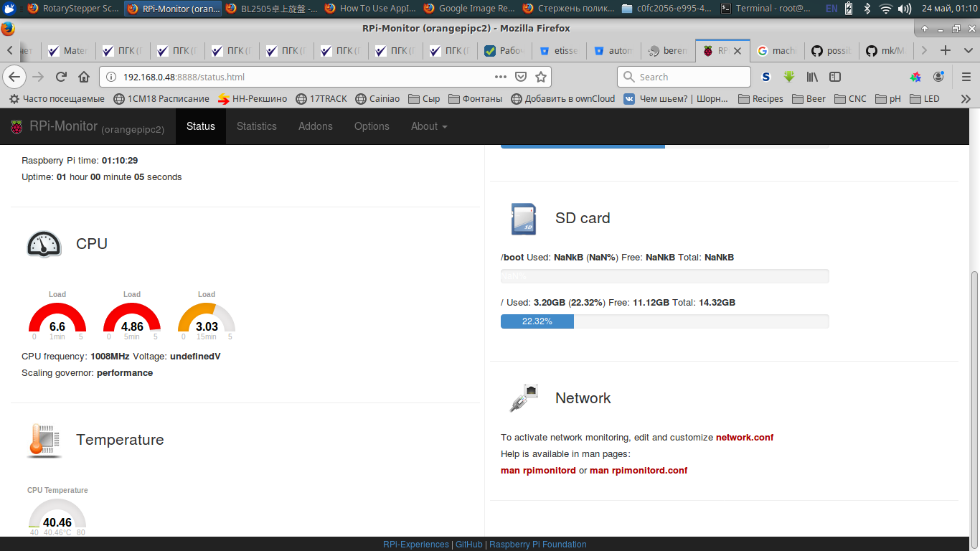Follow the man rpimonitord.conf link

[639, 471]
